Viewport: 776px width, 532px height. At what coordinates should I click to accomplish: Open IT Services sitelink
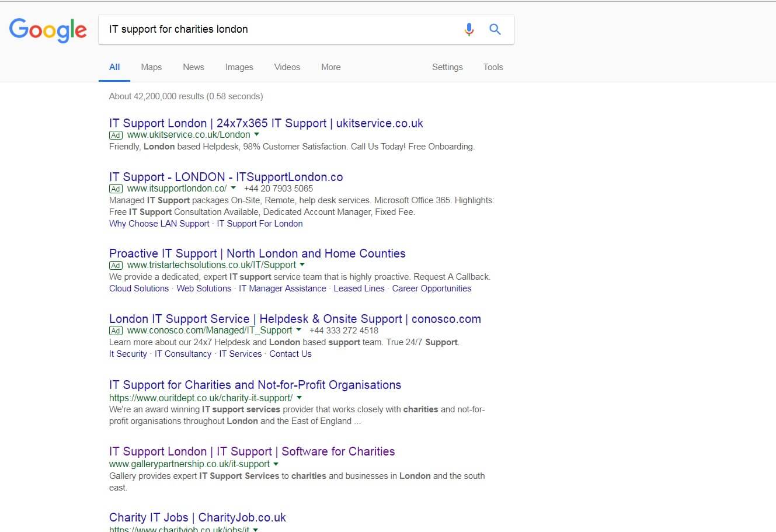[x=240, y=354]
